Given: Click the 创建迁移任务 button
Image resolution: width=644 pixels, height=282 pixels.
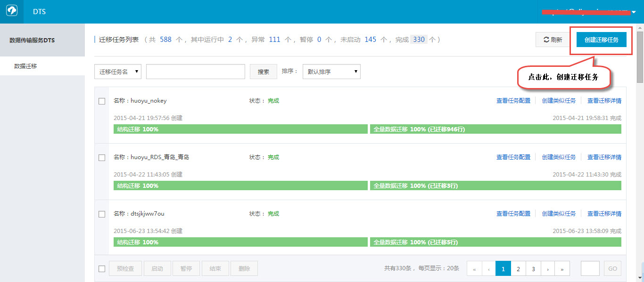Looking at the screenshot, I should tap(601, 40).
